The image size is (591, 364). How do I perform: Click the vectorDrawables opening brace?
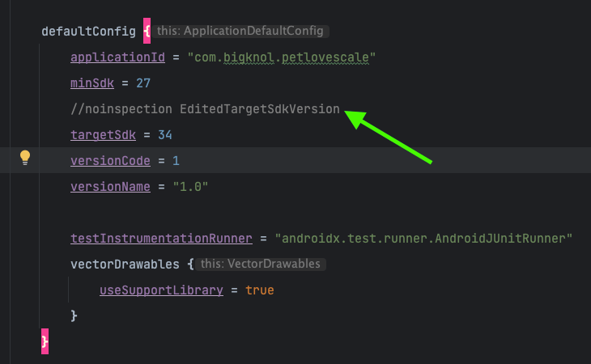click(x=190, y=265)
